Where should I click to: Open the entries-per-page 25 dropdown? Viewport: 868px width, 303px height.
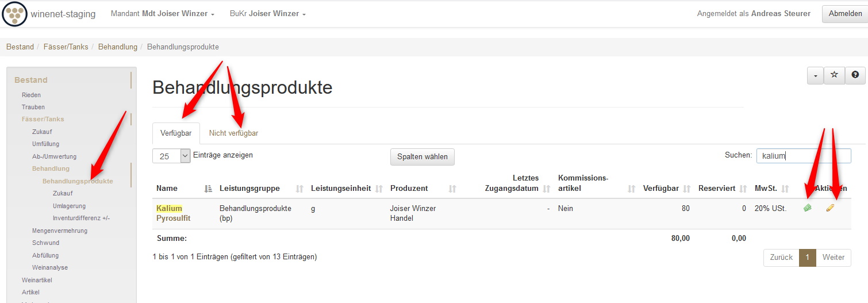[x=171, y=156]
